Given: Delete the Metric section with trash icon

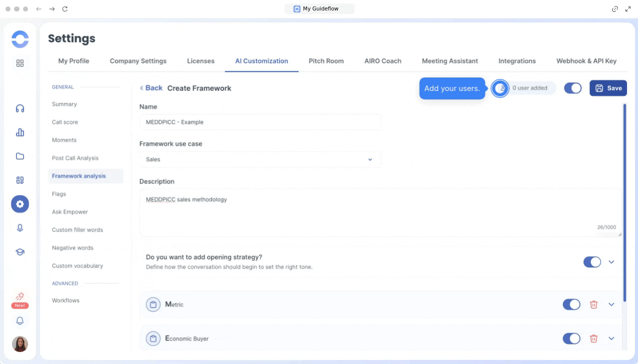Looking at the screenshot, I should 593,304.
